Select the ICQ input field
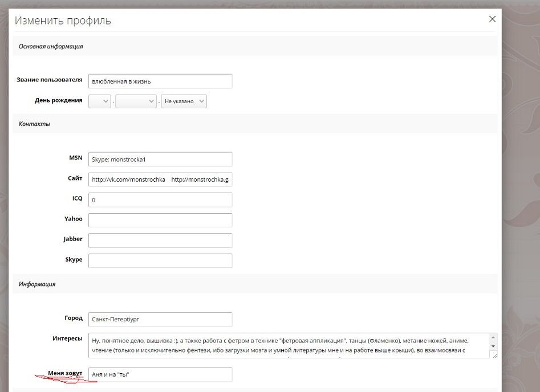 160,200
